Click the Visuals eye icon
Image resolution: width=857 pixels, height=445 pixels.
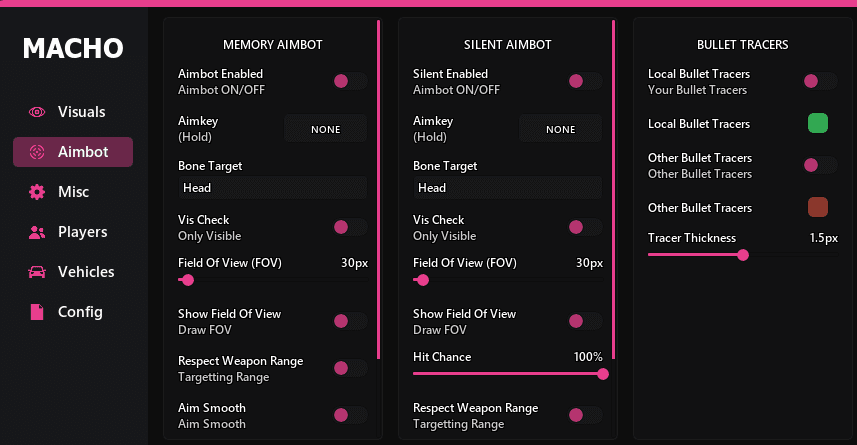click(37, 112)
